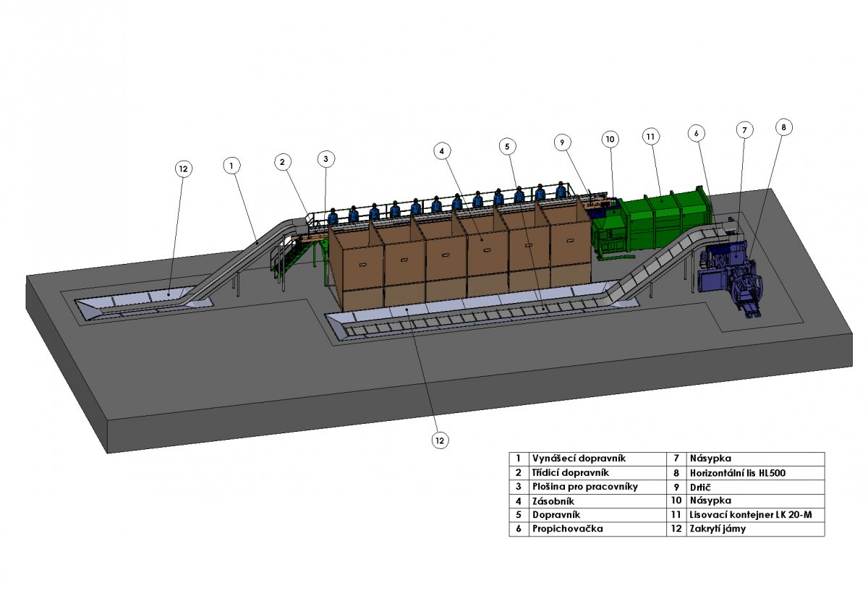Screen dimensions: 868x614
Task: Click legend number cell "4" beside Zásobník
Action: pyautogui.click(x=518, y=500)
